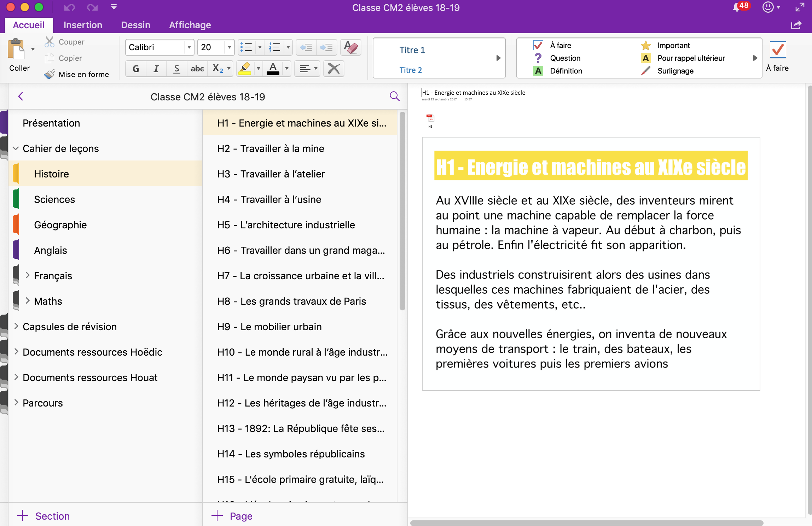Click the search magnifier in the notebook pane
Viewport: 812px width, 526px height.
click(x=394, y=97)
